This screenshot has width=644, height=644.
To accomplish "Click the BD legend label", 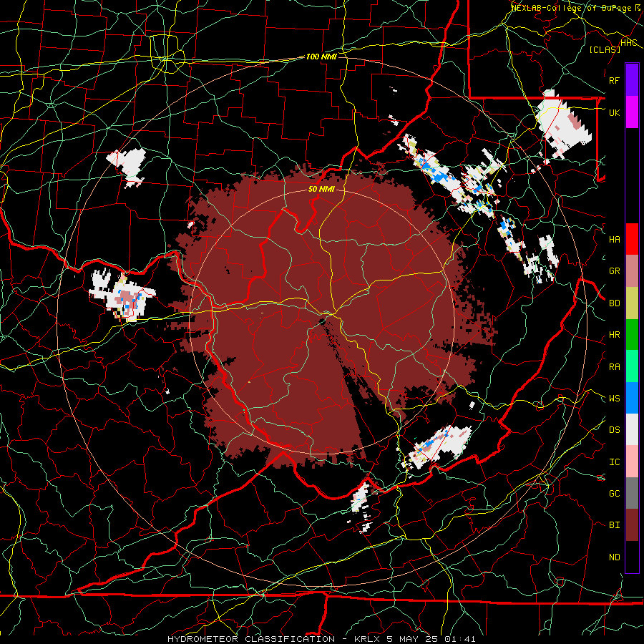I will coord(614,303).
